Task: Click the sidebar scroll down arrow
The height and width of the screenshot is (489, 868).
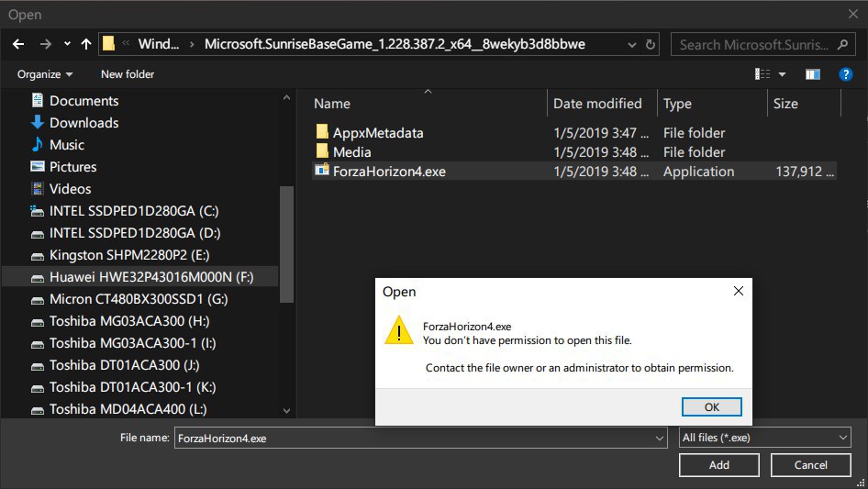Action: pos(286,411)
